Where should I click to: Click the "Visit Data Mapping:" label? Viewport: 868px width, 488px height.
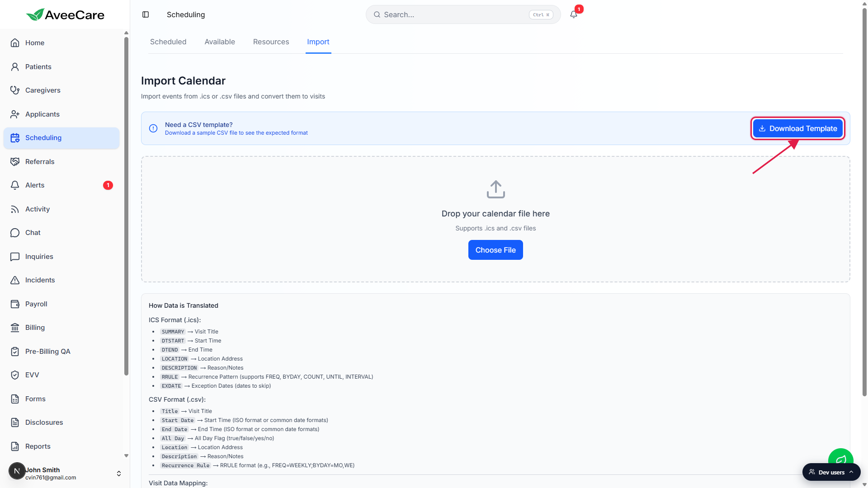tap(178, 483)
